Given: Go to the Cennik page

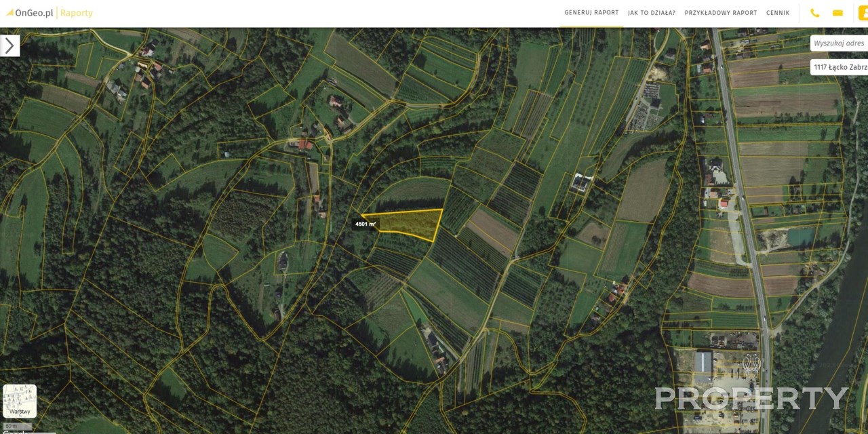Looking at the screenshot, I should tap(778, 13).
